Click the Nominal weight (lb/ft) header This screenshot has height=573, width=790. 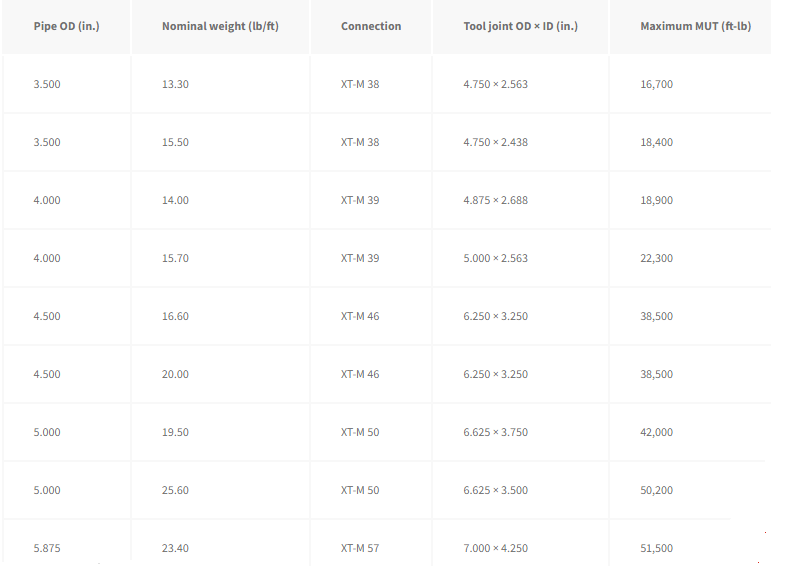220,26
